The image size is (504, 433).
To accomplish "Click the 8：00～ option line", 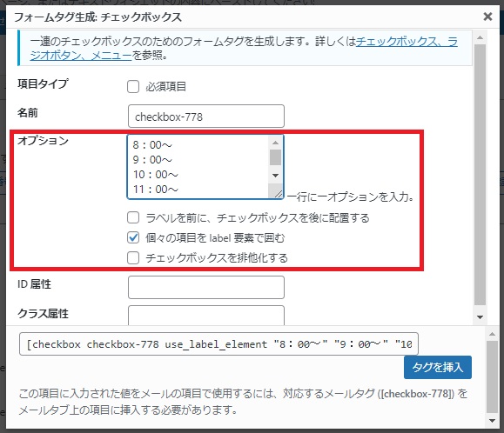I will click(152, 145).
